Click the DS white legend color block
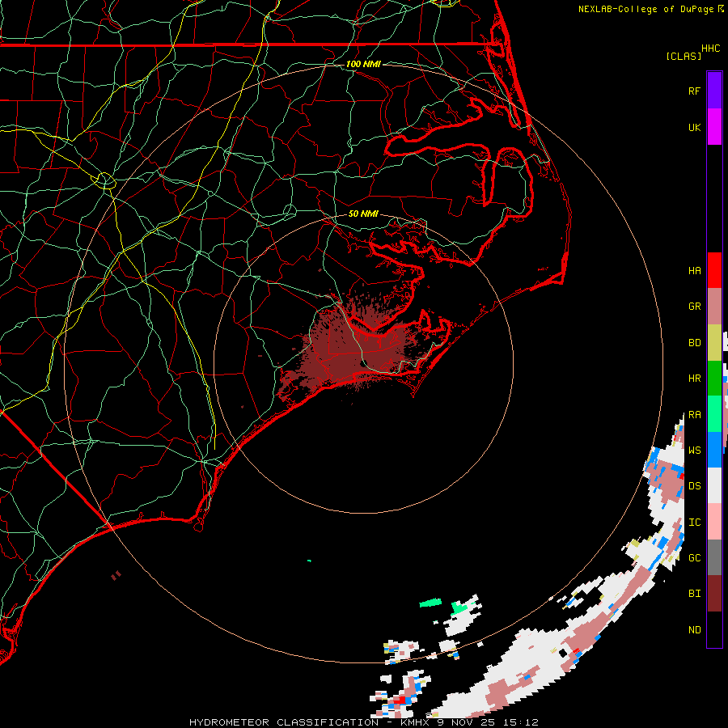The width and height of the screenshot is (728, 728). (714, 485)
